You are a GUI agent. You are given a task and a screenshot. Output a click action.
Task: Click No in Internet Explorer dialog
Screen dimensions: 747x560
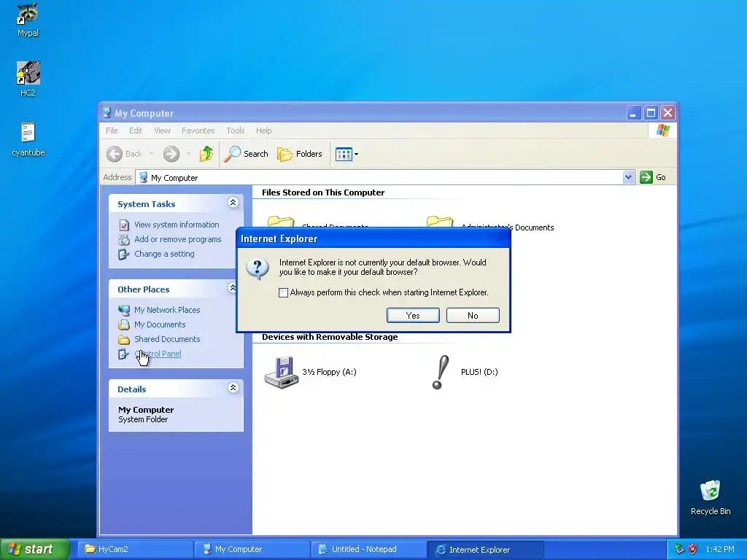point(473,315)
